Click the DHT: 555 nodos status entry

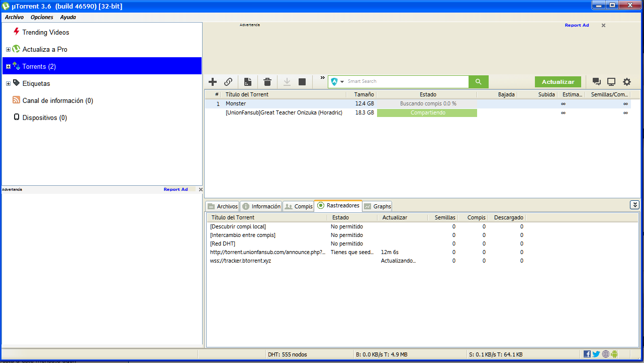click(x=287, y=354)
